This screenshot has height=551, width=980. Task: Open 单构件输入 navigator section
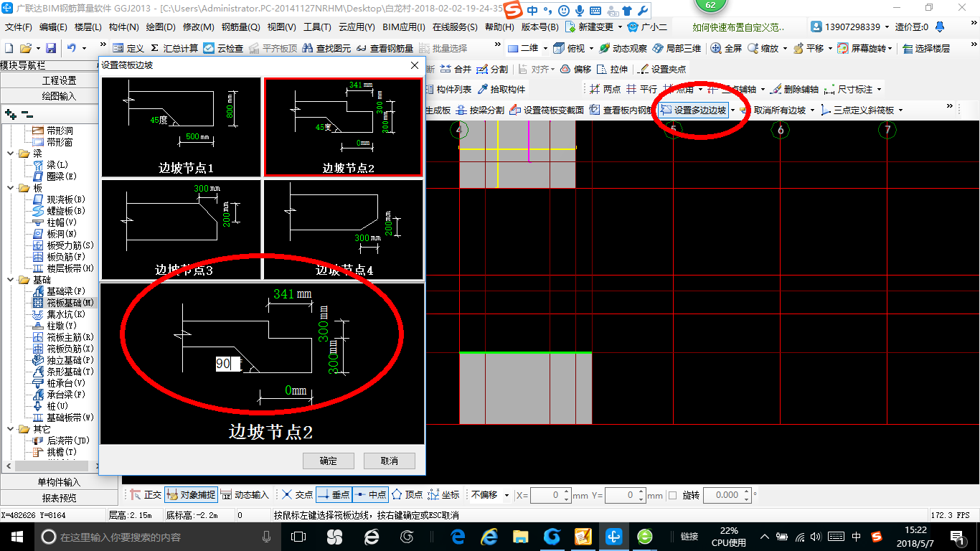(x=60, y=482)
